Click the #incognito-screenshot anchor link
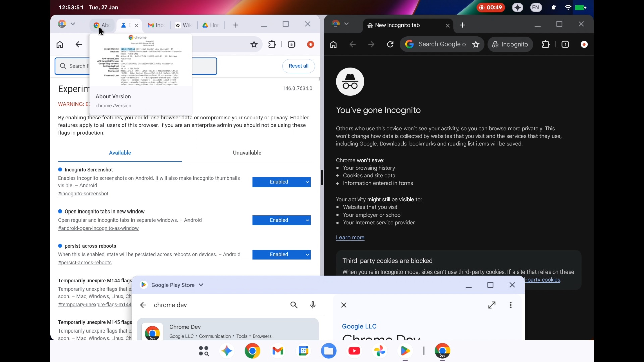The width and height of the screenshot is (644, 362). pyautogui.click(x=83, y=194)
